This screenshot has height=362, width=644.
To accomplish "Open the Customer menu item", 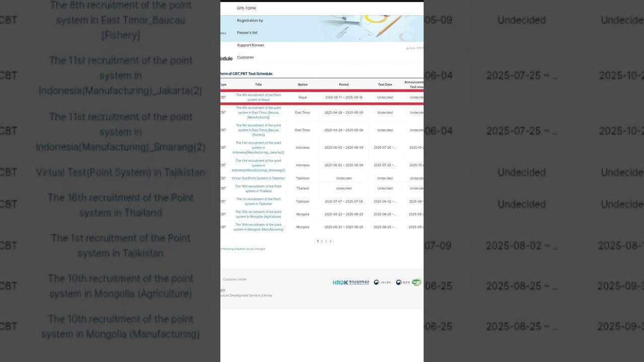I will [x=246, y=57].
